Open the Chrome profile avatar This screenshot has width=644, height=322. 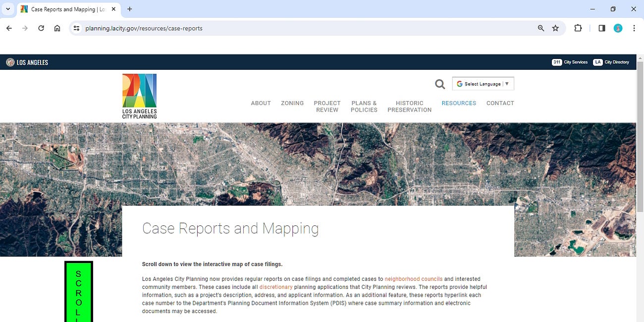click(618, 28)
